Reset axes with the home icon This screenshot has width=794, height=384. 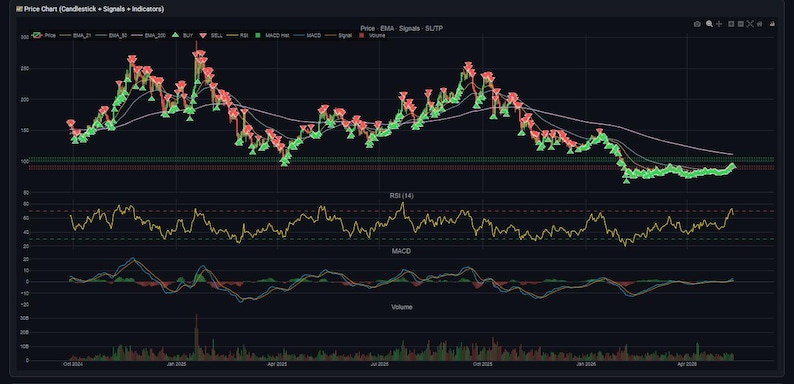point(760,24)
